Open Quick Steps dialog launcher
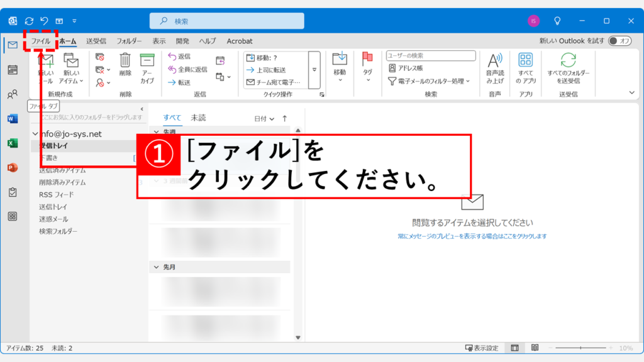This screenshot has width=644, height=362. click(x=322, y=95)
